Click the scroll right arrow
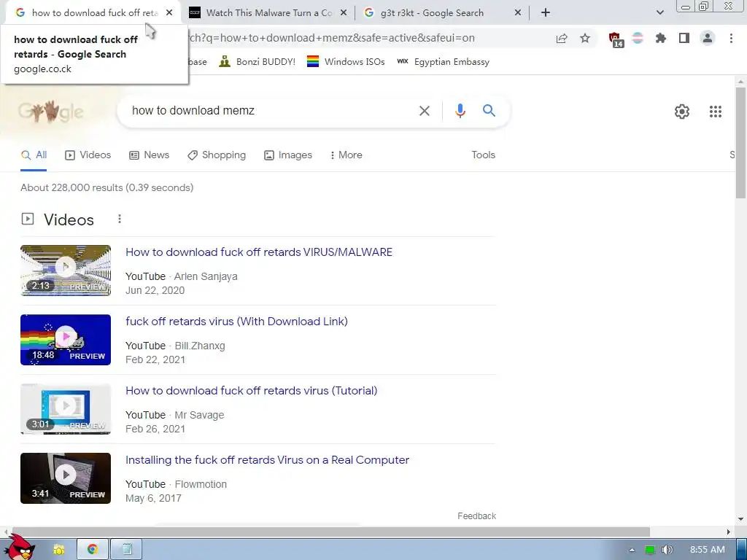This screenshot has height=560, width=747. point(729,532)
